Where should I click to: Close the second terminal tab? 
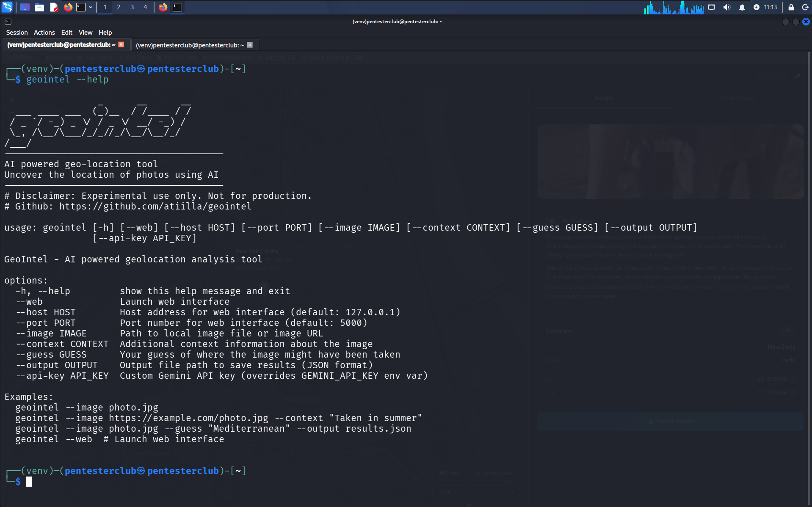point(250,45)
